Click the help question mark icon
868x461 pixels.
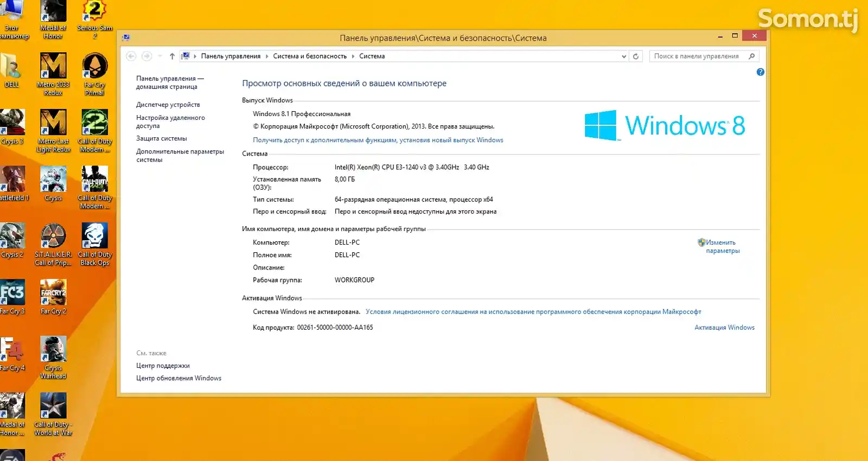pos(760,72)
